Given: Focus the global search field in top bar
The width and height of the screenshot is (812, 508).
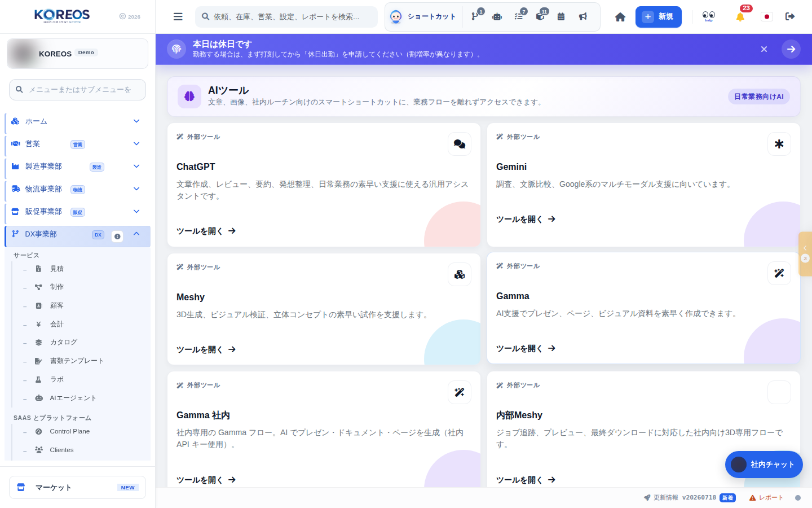Looking at the screenshot, I should (286, 17).
